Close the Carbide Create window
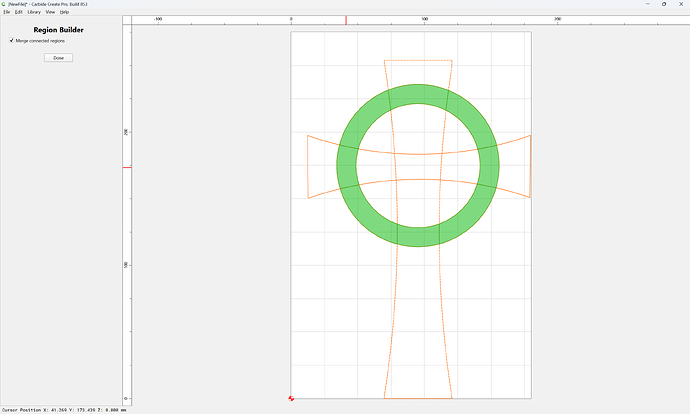This screenshot has width=690, height=414. (x=681, y=4)
